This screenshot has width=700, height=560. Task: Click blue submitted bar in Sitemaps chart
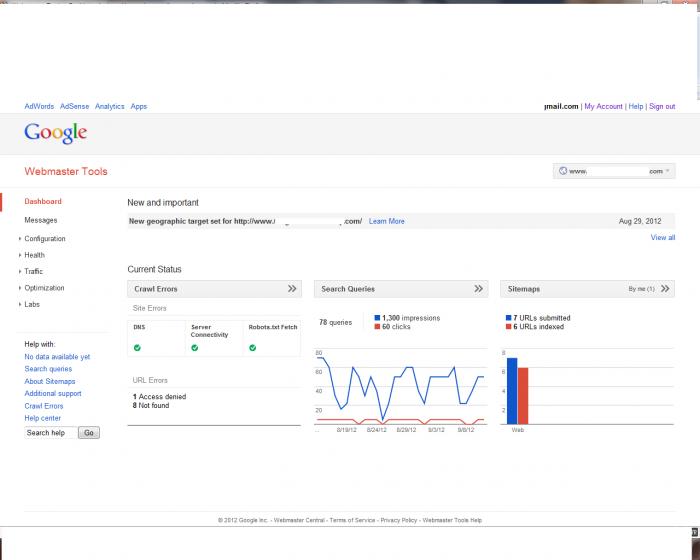tap(512, 391)
